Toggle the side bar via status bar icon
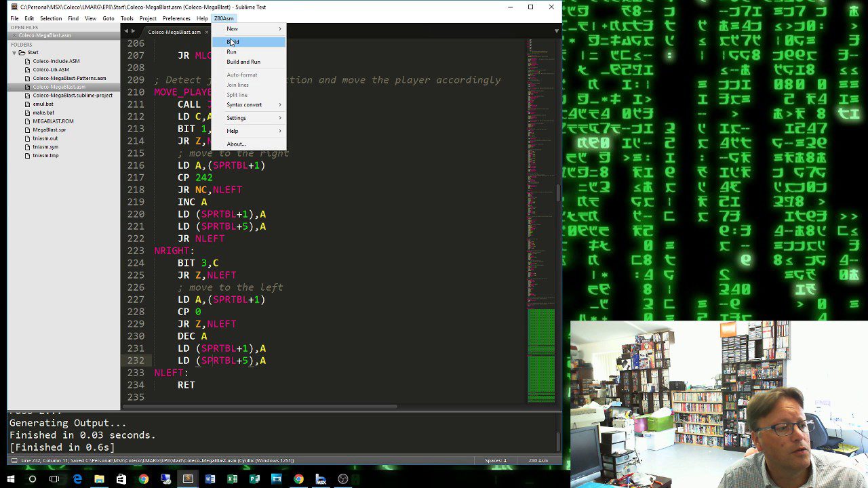The height and width of the screenshot is (488, 868). (x=14, y=461)
